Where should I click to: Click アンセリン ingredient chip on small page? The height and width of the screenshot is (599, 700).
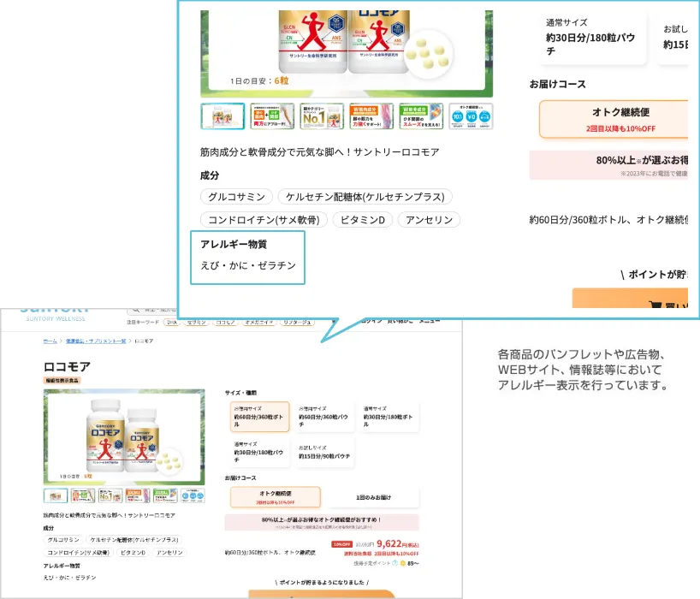[x=169, y=553]
